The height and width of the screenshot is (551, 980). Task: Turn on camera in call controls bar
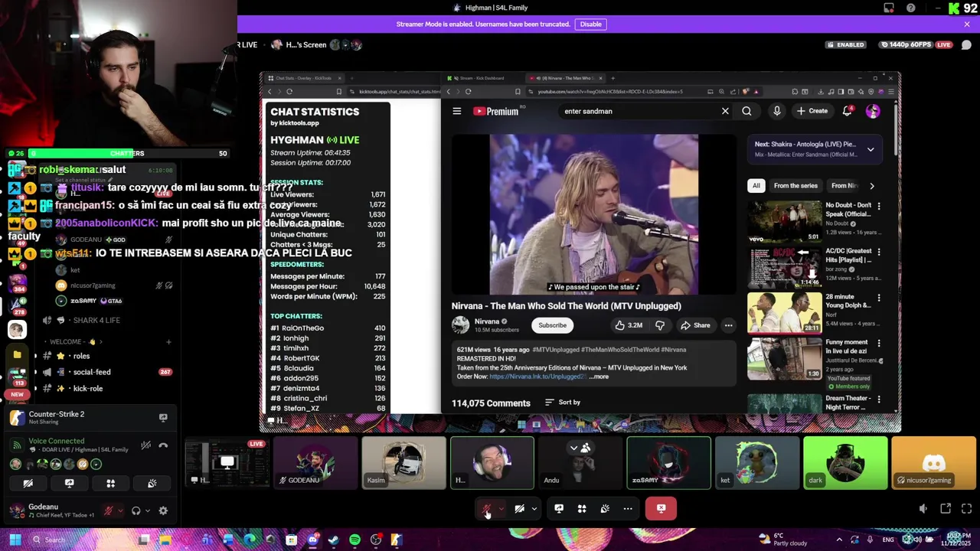click(x=520, y=509)
